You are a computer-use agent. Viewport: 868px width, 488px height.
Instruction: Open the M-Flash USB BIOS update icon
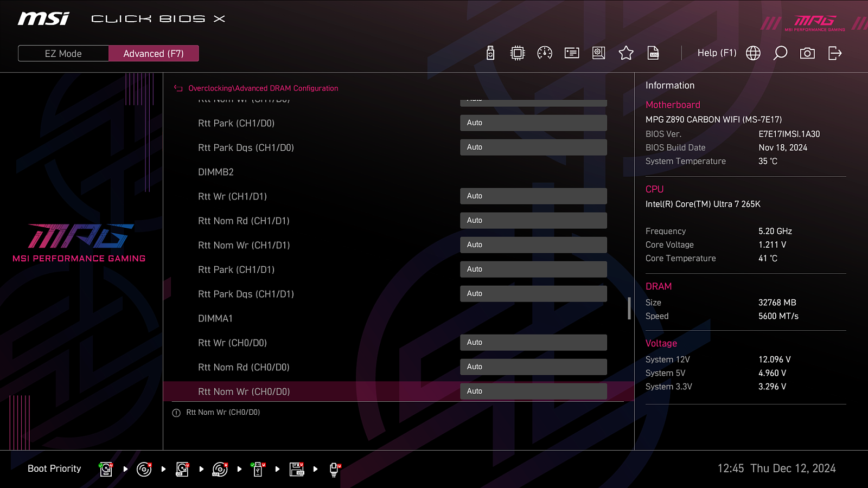490,53
